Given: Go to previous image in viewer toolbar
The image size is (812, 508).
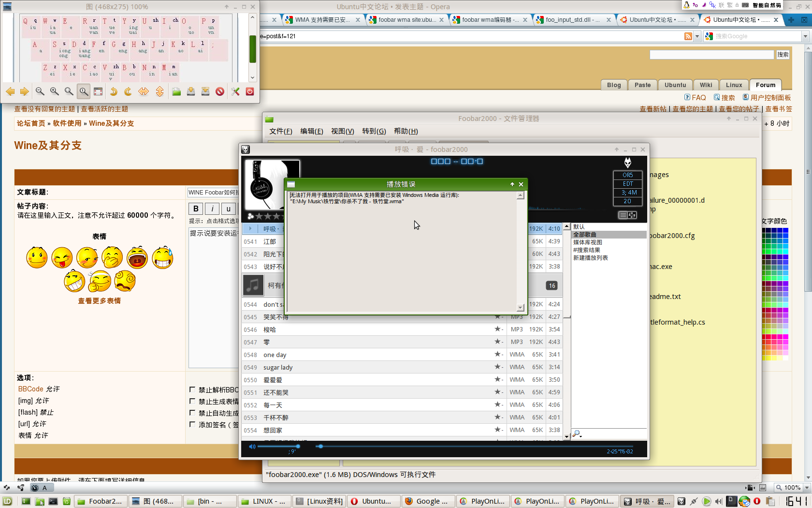Looking at the screenshot, I should [10, 91].
